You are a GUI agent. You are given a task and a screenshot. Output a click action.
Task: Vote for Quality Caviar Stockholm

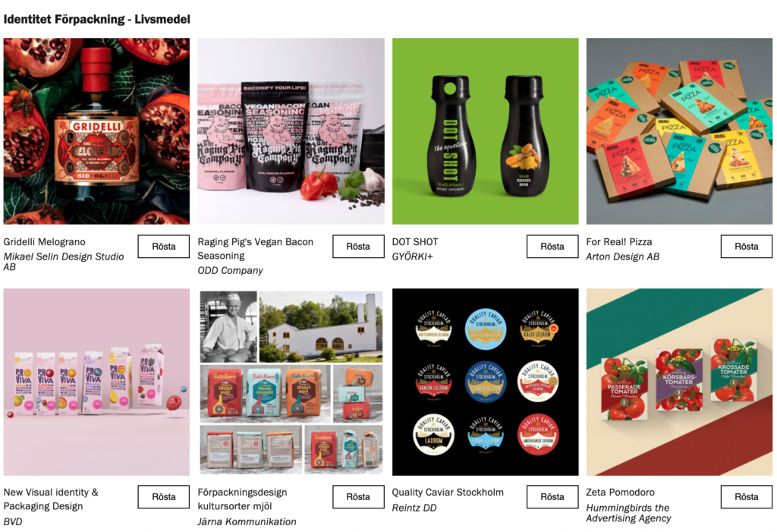point(552,497)
